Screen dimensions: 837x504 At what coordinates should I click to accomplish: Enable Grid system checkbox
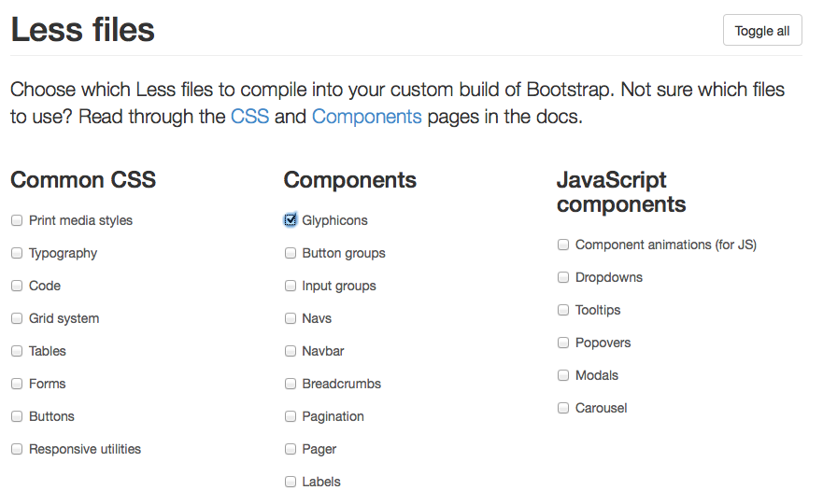[x=17, y=319]
